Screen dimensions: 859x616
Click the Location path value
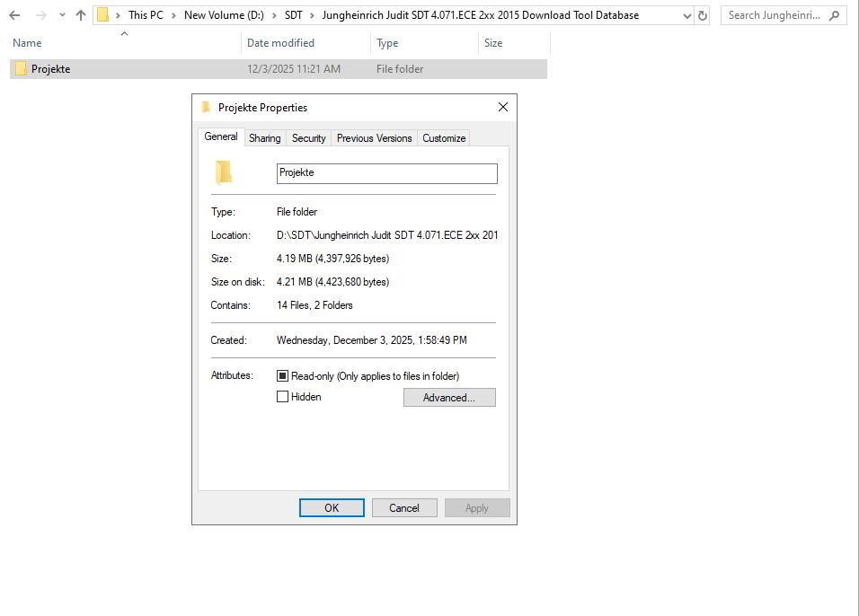point(386,235)
